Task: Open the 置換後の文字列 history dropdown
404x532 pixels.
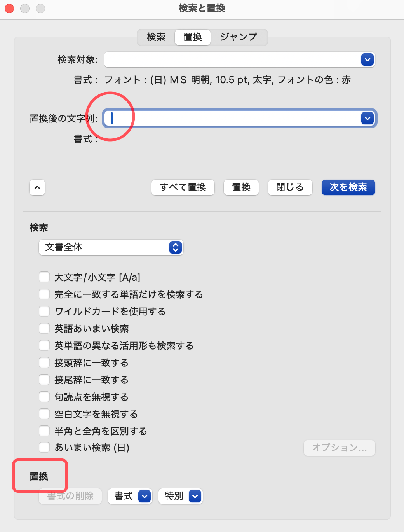Action: coord(367,118)
